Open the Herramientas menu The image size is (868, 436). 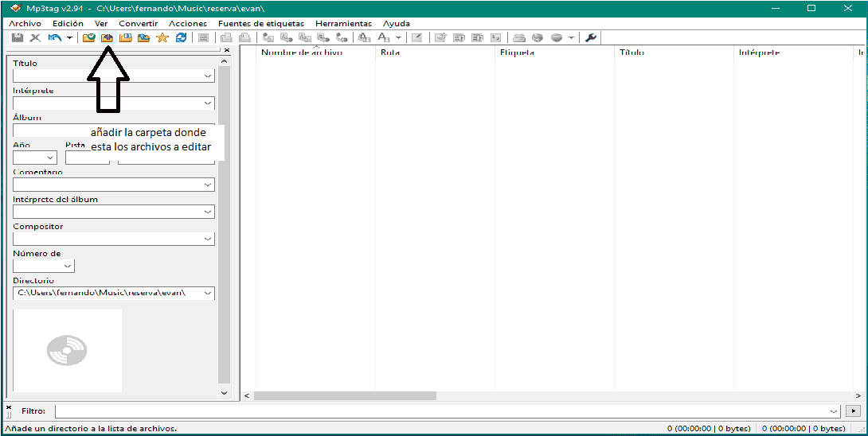[343, 24]
